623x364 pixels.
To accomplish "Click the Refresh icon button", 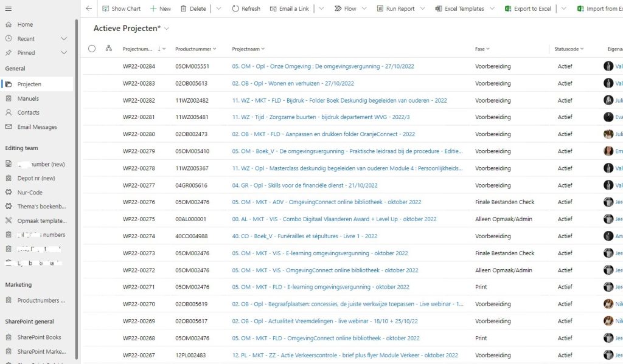I will [235, 9].
